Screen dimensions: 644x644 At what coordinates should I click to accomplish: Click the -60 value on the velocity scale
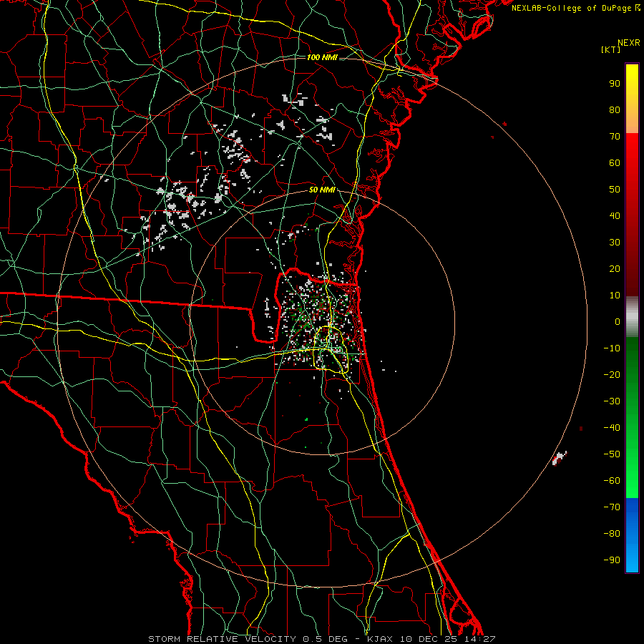(x=612, y=481)
